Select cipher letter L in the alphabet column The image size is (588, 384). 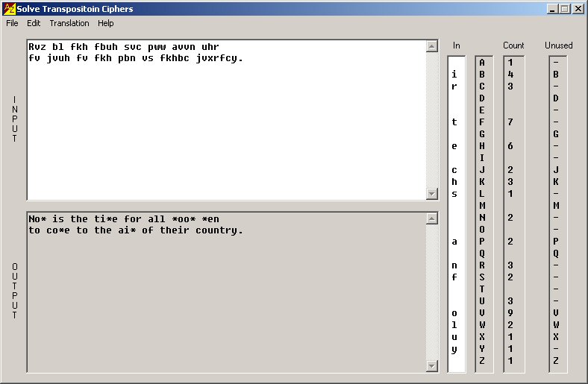click(482, 194)
